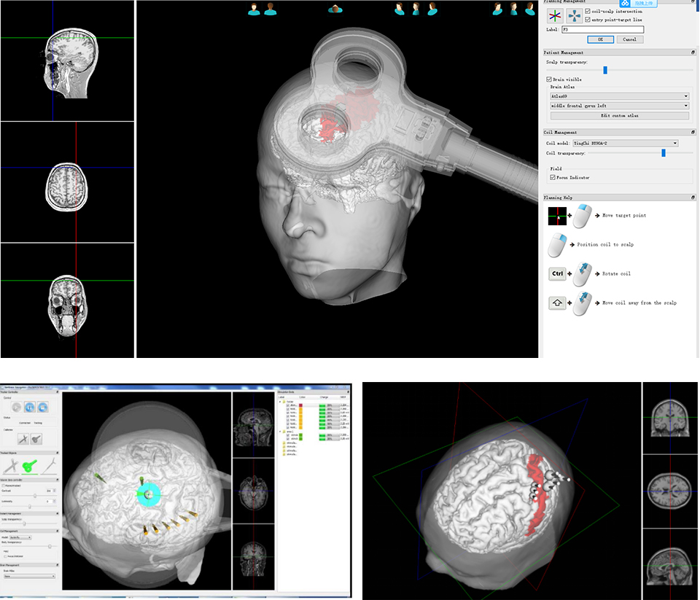Screen dimensions: 700x600
Task: Select back view head icon in 3D viewport
Action: click(x=271, y=9)
